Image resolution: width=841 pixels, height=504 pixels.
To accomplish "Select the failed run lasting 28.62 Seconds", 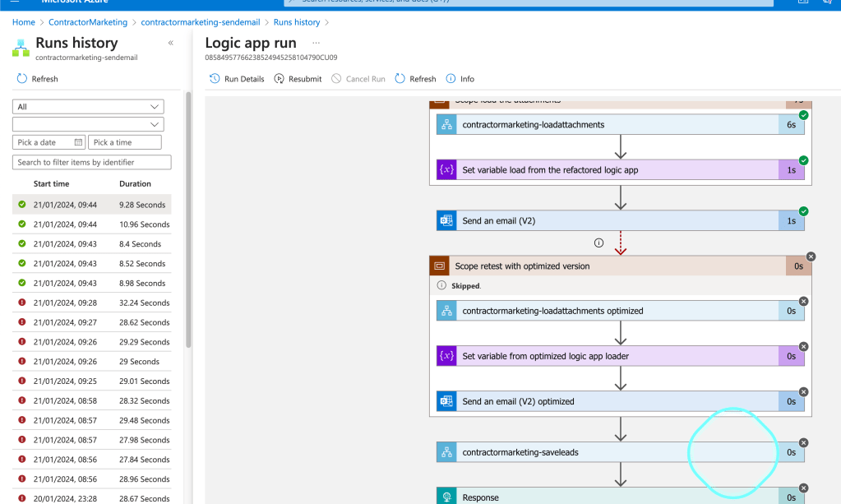I will tap(92, 322).
